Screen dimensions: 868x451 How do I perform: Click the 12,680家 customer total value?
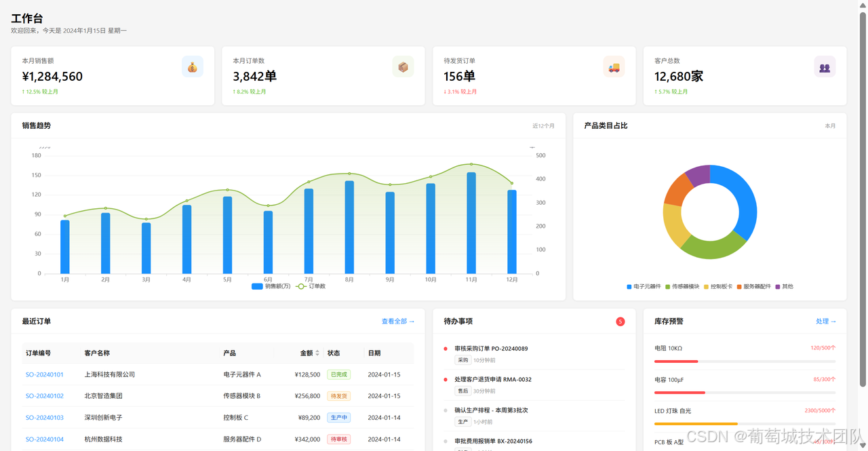[x=678, y=77]
